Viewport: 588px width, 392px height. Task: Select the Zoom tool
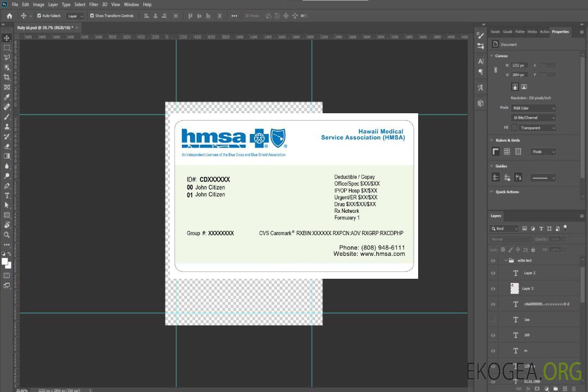pos(7,235)
